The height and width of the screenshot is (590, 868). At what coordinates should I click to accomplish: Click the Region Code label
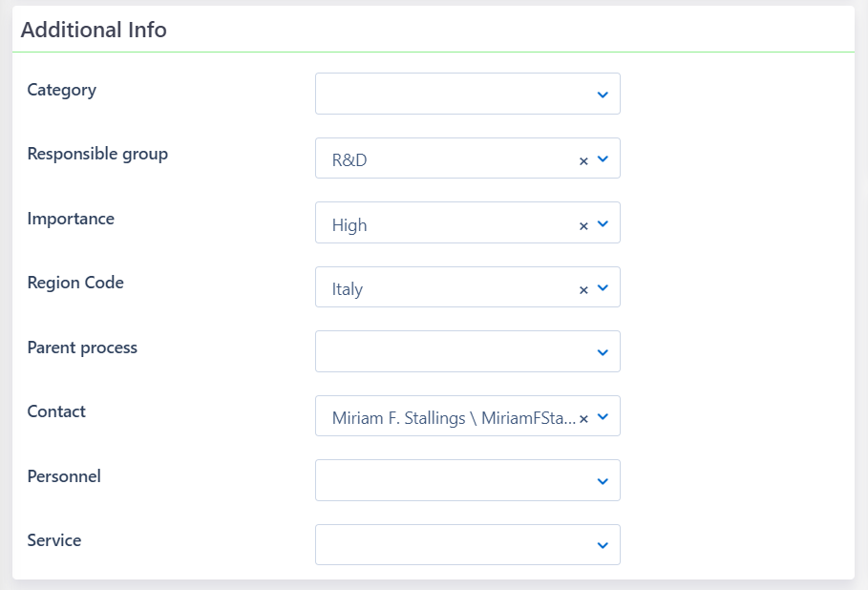coord(75,284)
